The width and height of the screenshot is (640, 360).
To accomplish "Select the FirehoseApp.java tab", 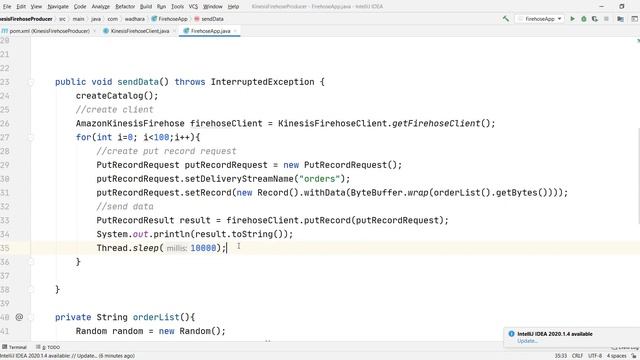I will click(x=210, y=31).
